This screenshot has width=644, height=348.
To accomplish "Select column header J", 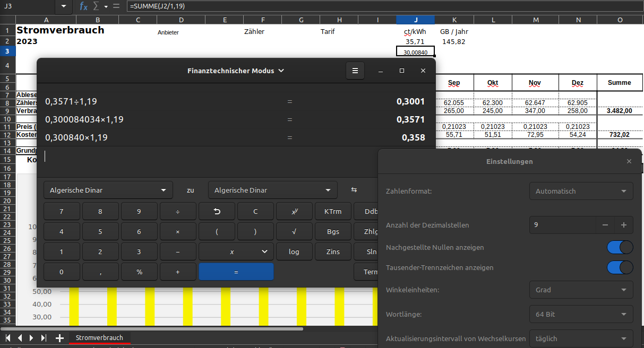I will click(x=415, y=20).
